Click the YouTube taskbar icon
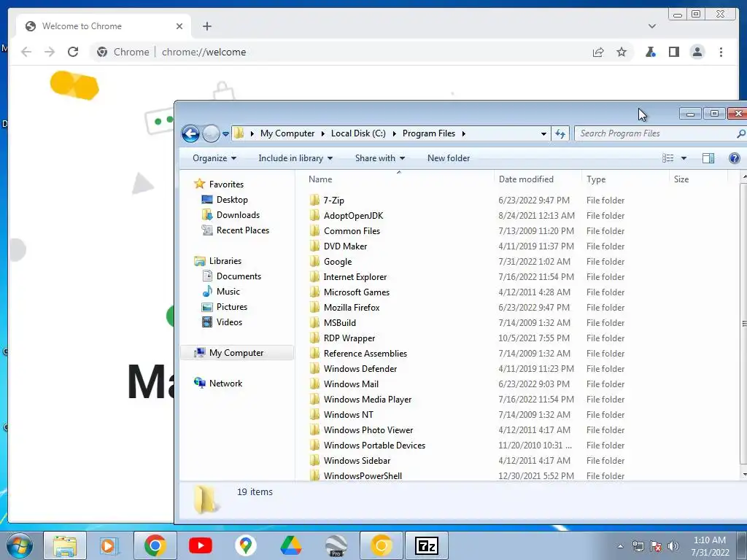Viewport: 747px width, 560px height. (201, 545)
